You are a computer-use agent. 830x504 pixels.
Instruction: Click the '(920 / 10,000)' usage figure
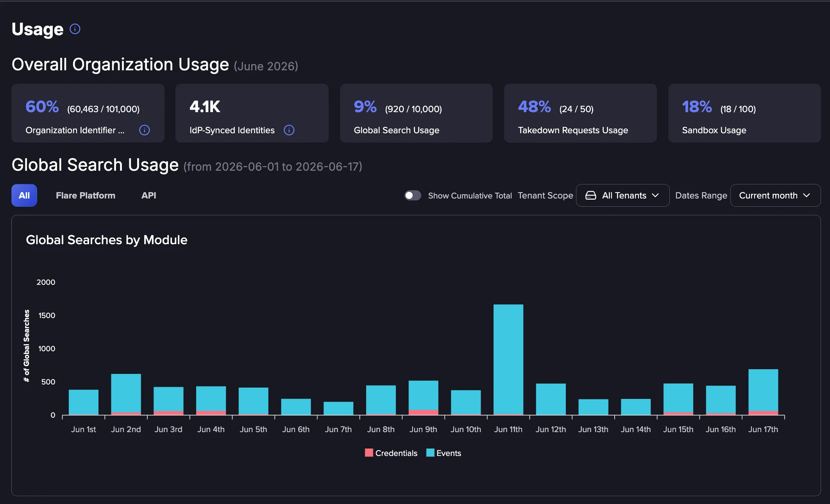413,109
